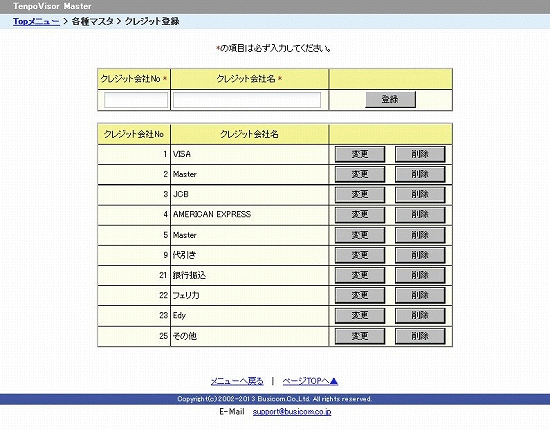The image size is (550, 431).
Task: Click 削除 for the 銀行振込 row
Action: tap(420, 275)
